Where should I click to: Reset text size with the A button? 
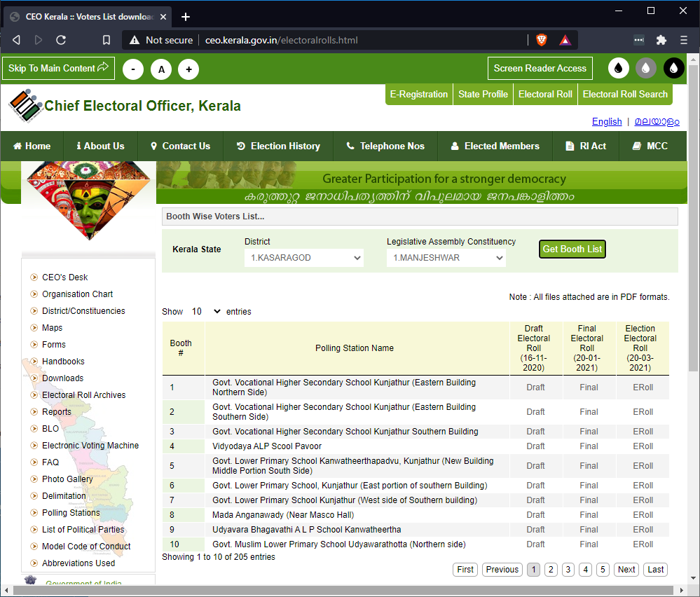pyautogui.click(x=161, y=69)
